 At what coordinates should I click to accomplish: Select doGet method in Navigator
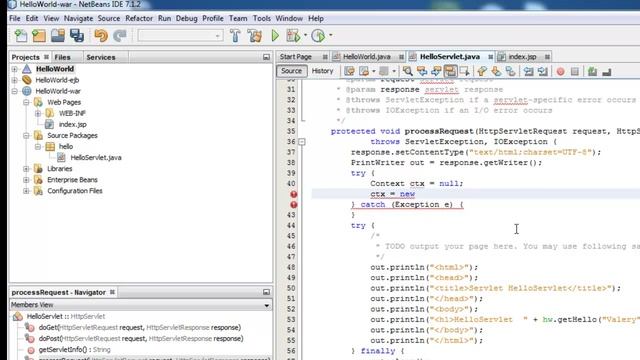(140, 327)
